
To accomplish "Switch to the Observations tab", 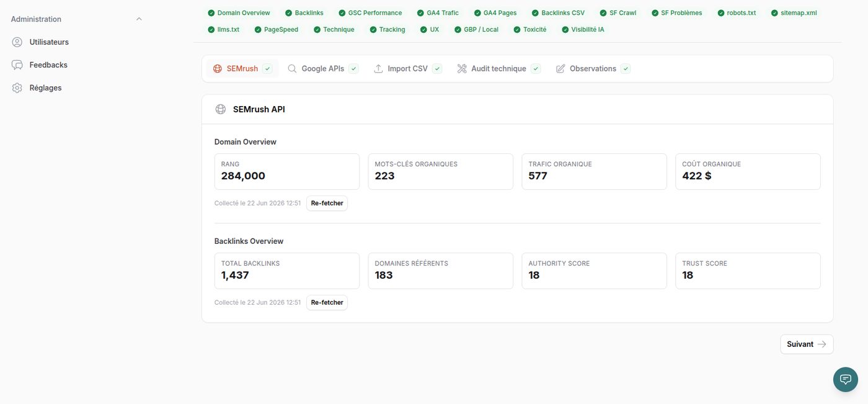I will [593, 69].
